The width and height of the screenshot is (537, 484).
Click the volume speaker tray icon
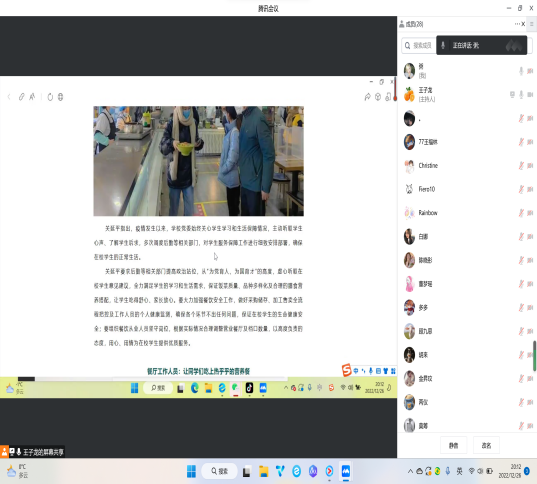[480, 471]
